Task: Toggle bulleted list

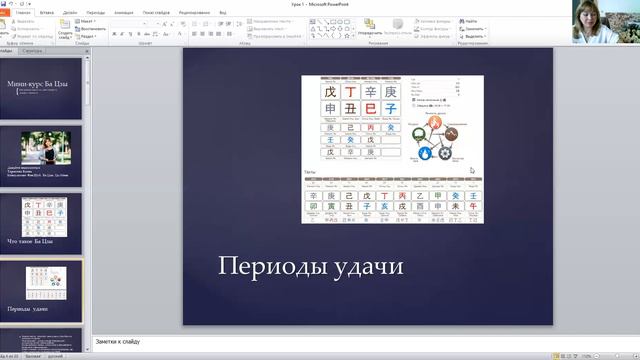Action: [x=196, y=24]
